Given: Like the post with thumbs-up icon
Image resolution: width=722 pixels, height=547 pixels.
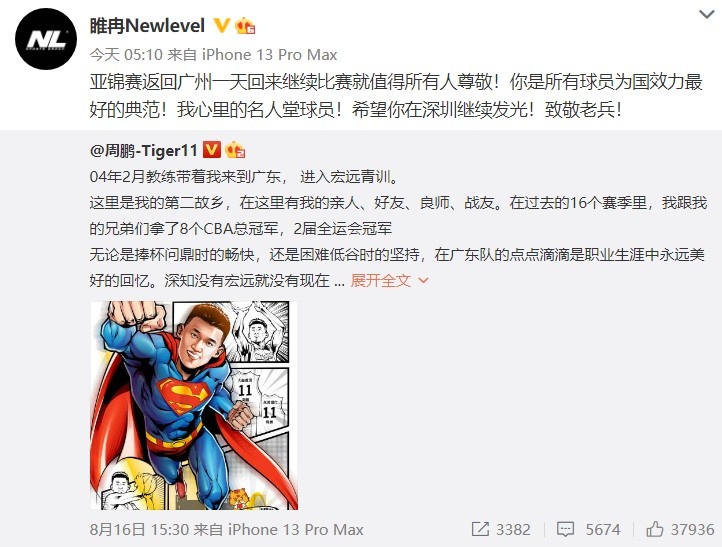Looking at the screenshot, I should click(x=654, y=529).
